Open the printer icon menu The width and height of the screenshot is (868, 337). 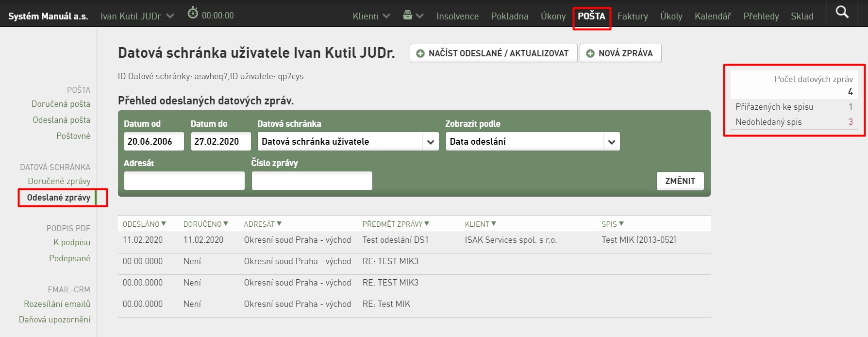pyautogui.click(x=413, y=16)
